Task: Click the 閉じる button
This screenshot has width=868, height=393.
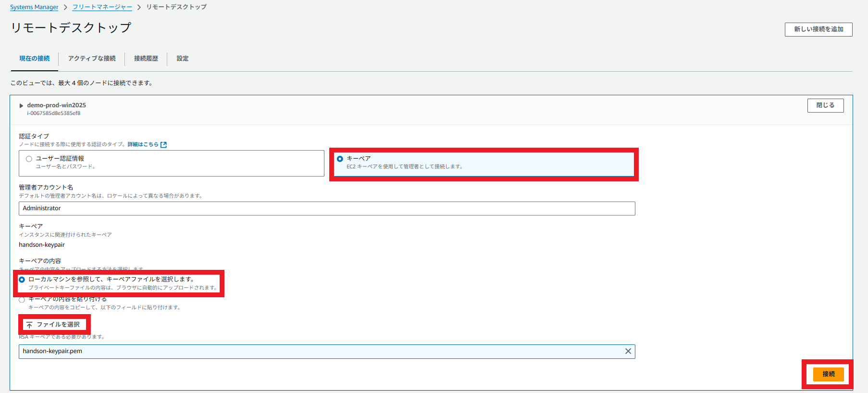Action: pyautogui.click(x=825, y=105)
